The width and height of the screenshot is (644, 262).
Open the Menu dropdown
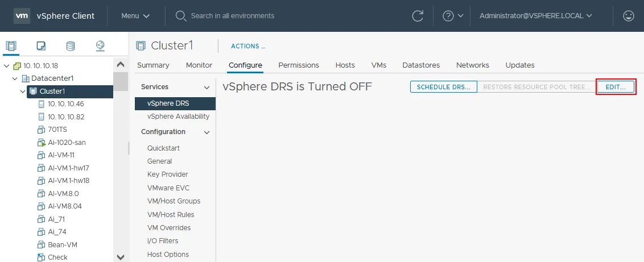[135, 16]
